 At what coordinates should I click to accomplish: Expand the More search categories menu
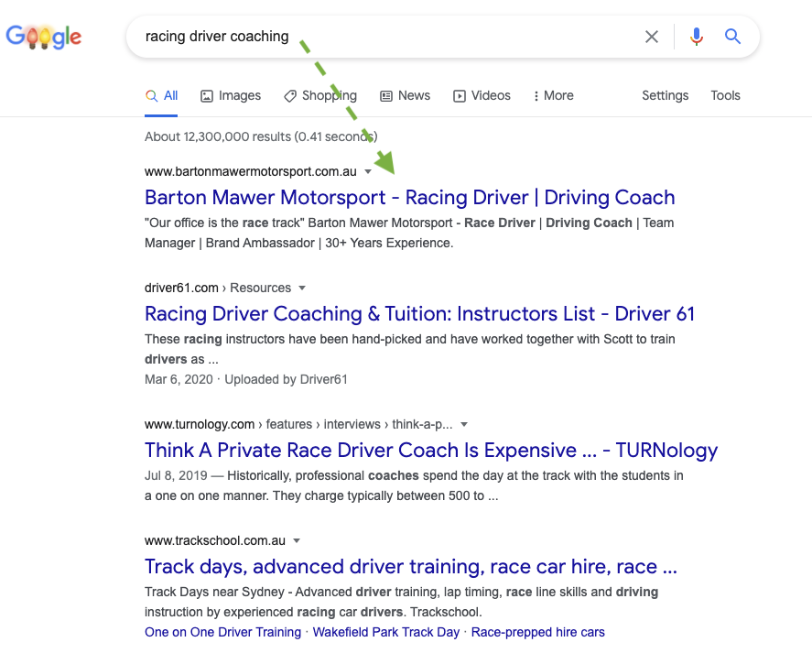coord(554,96)
